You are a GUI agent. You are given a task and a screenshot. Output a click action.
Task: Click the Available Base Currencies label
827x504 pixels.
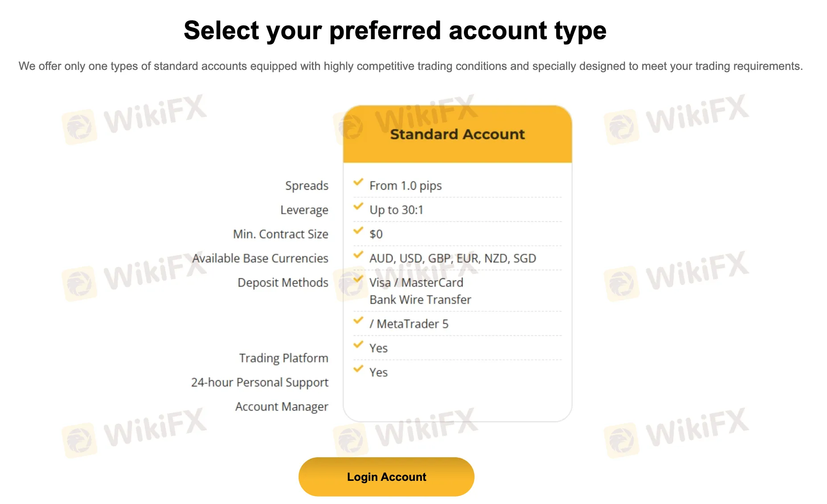point(260,258)
